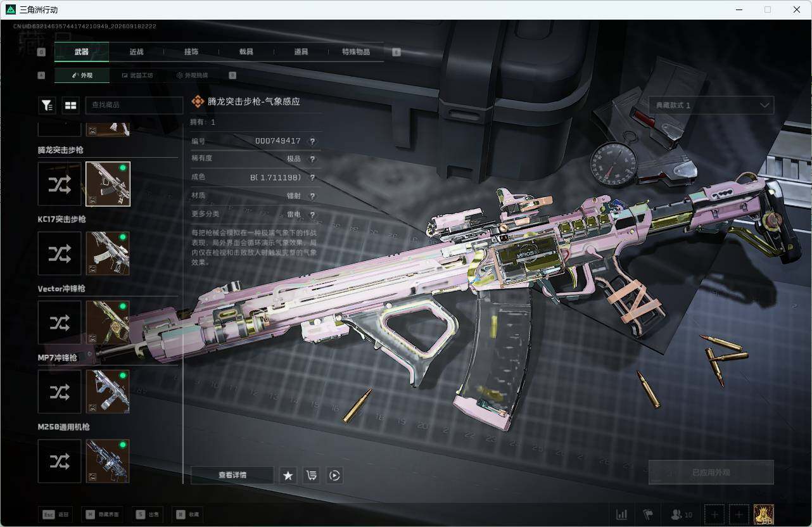Click the first empty teammate plus slot
The width and height of the screenshot is (812, 527).
tap(714, 514)
